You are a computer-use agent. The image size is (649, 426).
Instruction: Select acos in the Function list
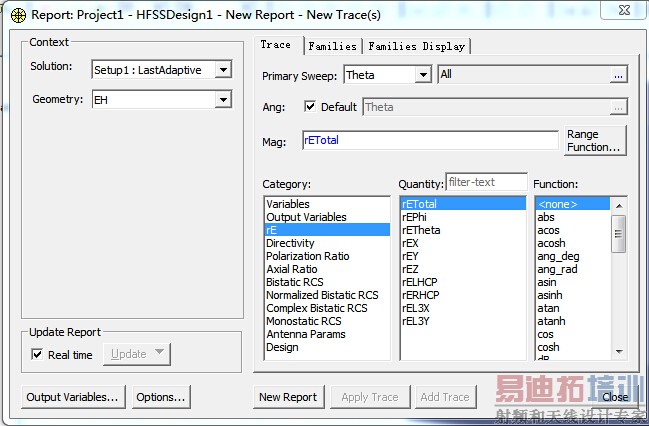click(573, 230)
